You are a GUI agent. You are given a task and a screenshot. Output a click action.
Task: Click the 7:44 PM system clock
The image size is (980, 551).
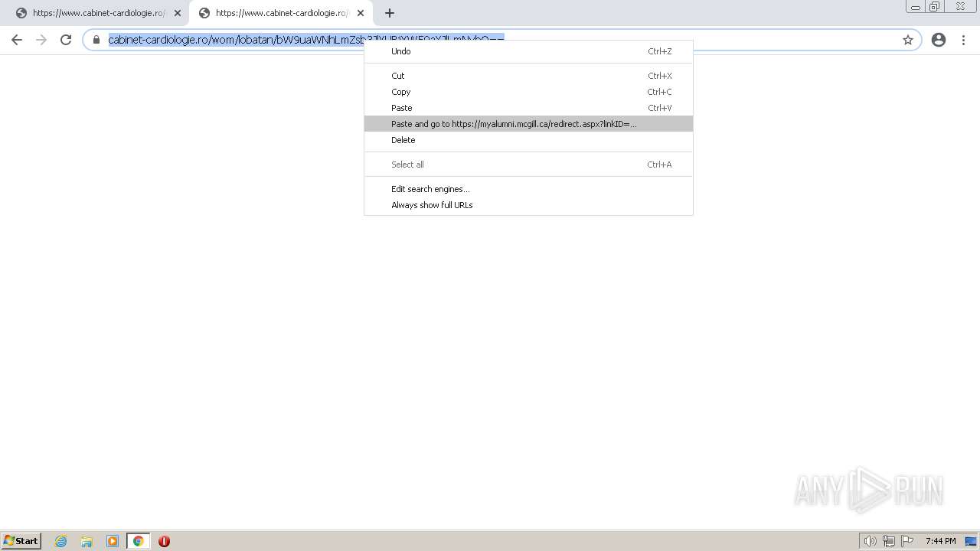point(940,541)
